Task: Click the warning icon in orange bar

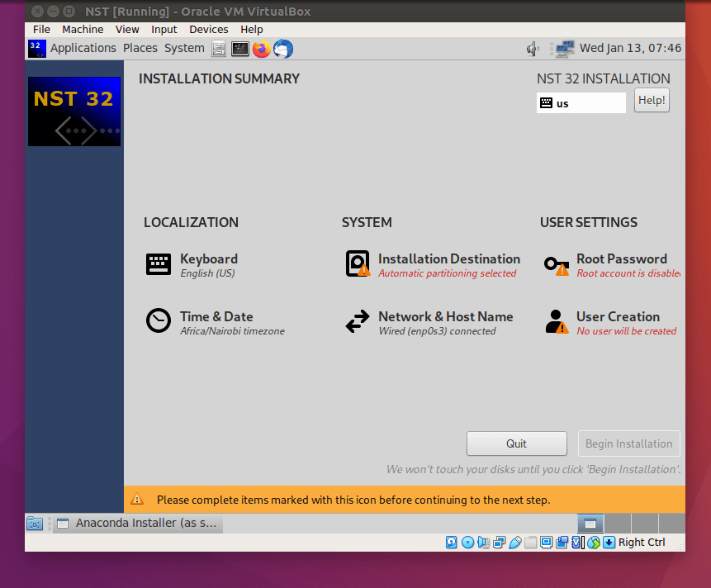Action: click(x=137, y=500)
